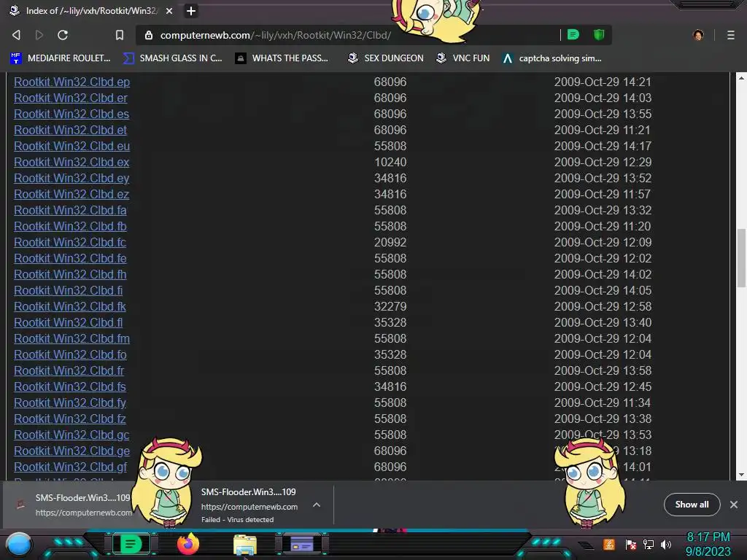
Task: Click the page vertical scrollbar thumb
Action: point(741,258)
